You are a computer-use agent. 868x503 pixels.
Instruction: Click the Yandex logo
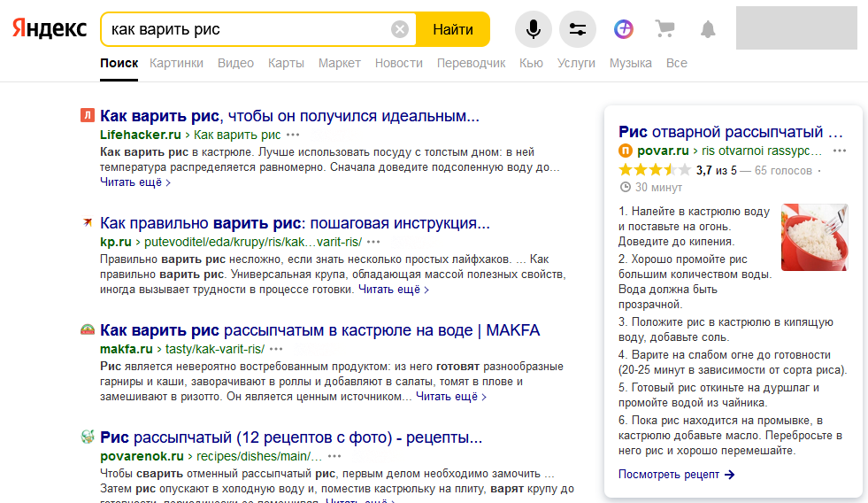coord(50,29)
